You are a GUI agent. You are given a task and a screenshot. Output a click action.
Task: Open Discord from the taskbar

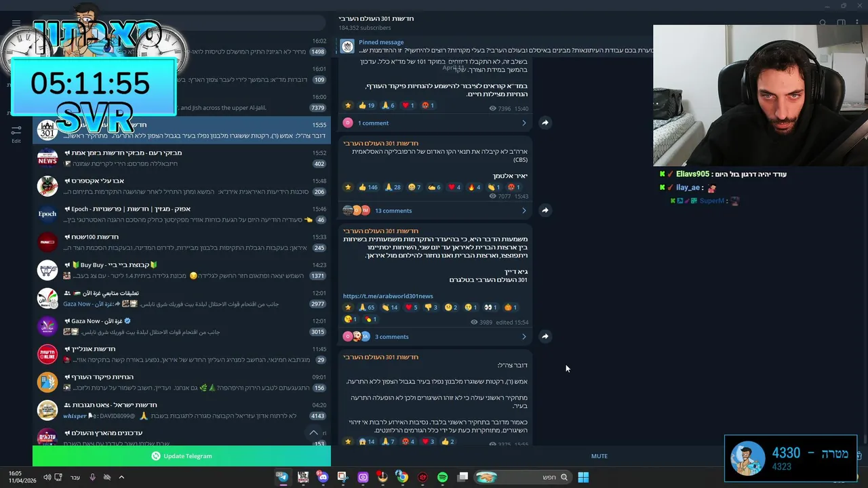tap(323, 477)
